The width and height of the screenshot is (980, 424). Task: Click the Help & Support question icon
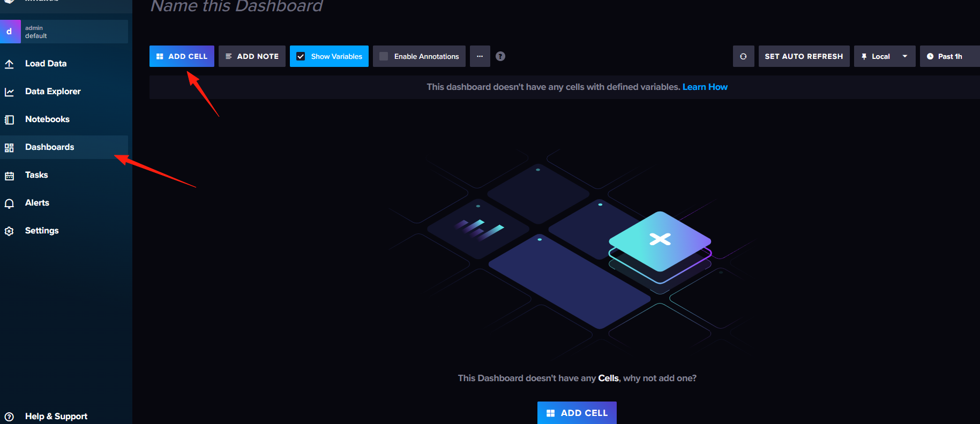[9, 417]
